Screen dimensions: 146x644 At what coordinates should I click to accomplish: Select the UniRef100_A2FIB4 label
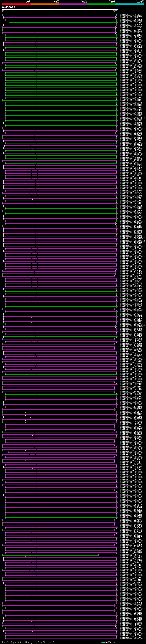tap(131, 145)
